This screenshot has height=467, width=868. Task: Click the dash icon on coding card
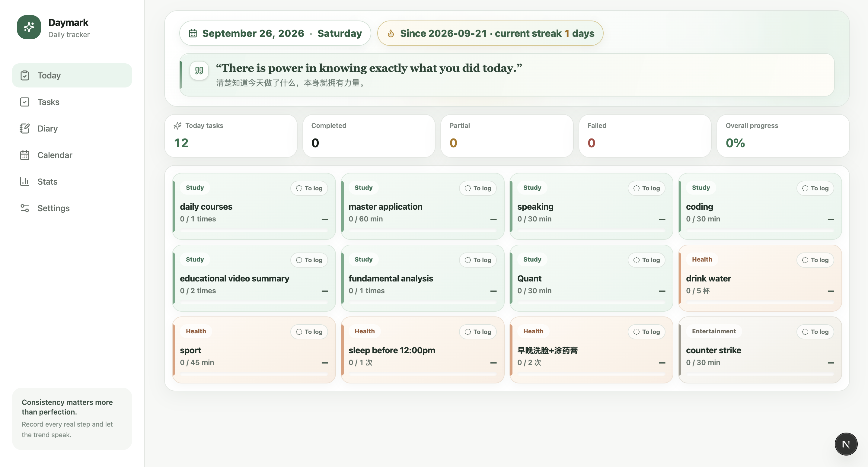click(831, 219)
